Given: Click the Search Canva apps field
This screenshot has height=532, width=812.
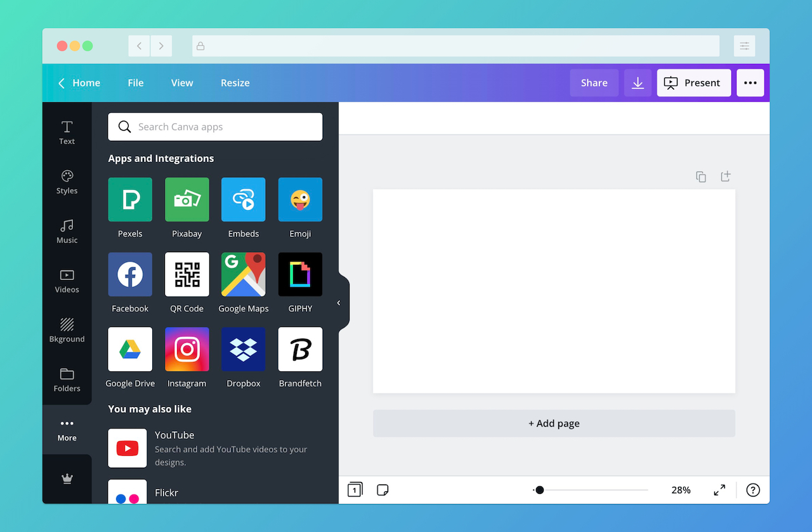Looking at the screenshot, I should (214, 126).
